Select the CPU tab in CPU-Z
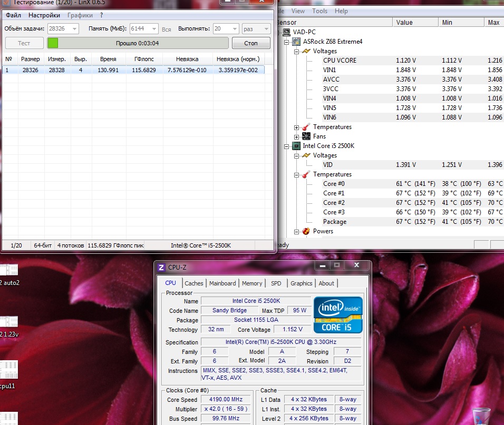This screenshot has height=425, width=504. [x=170, y=283]
